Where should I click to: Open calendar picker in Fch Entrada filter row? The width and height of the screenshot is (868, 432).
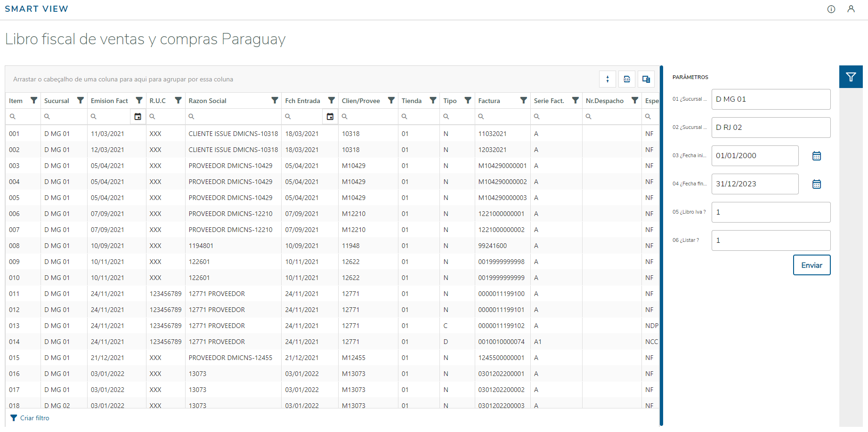(x=330, y=116)
